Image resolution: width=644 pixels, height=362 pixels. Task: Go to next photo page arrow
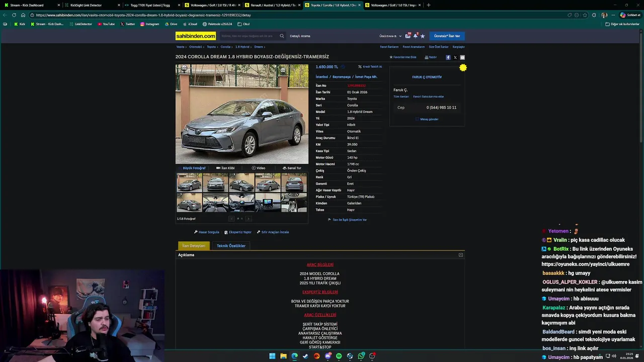248,219
